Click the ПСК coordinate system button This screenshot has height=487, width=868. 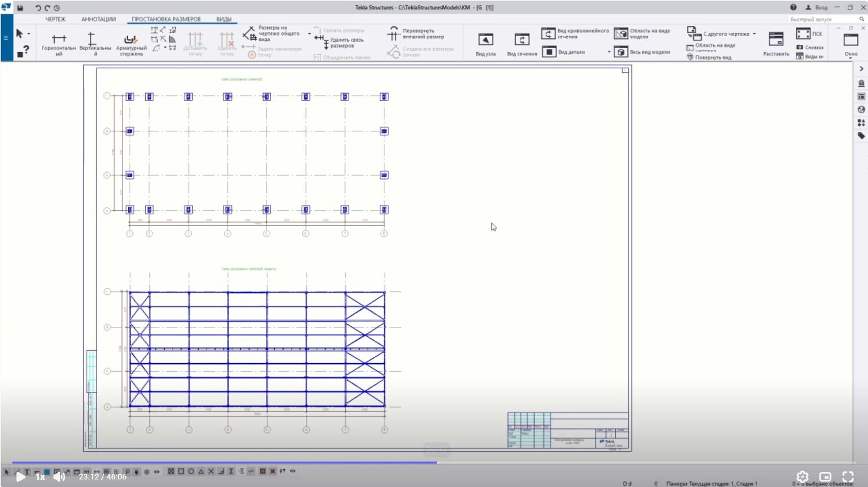coord(810,34)
